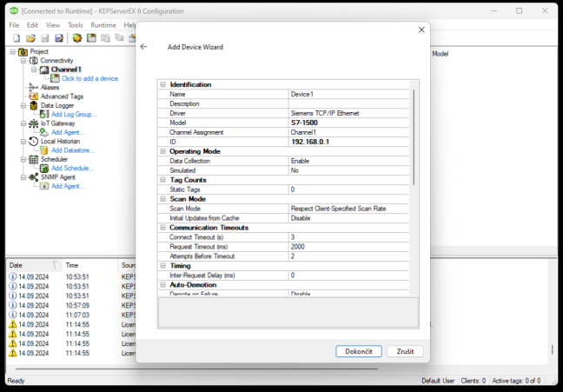Click the grayed New Tag Group toolbar icon
Screen dimensions: 563x392
coord(105,38)
